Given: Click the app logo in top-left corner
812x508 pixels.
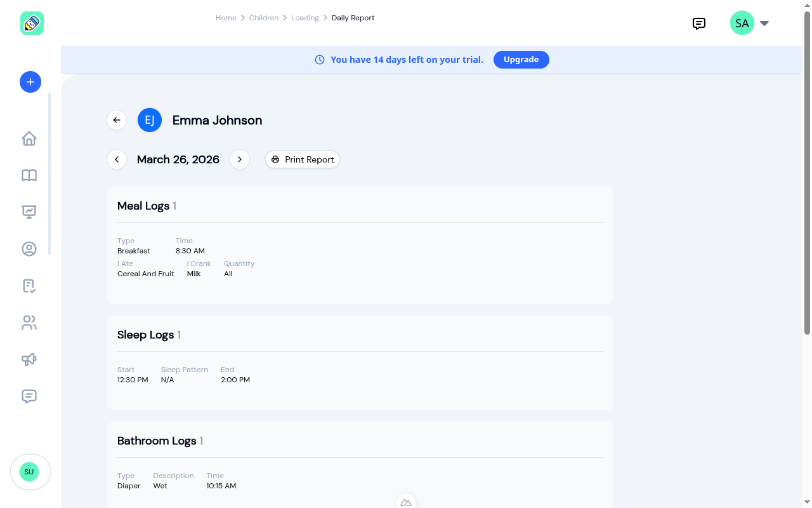Looking at the screenshot, I should coord(32,23).
